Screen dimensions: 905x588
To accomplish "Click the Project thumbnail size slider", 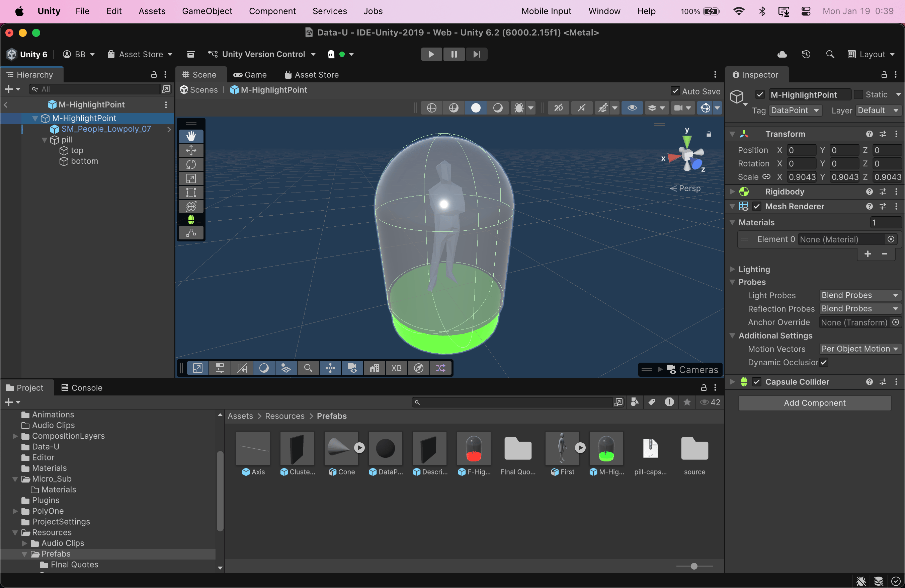I will pyautogui.click(x=694, y=566).
